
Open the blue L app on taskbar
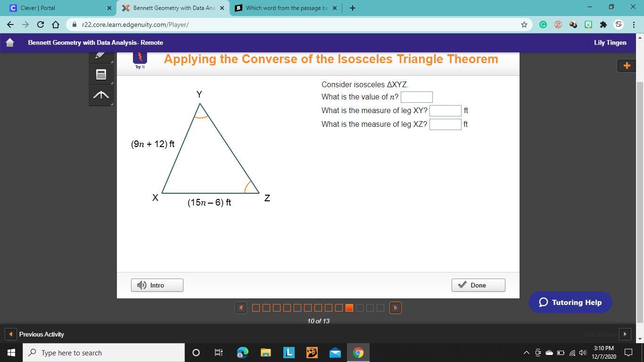point(289,353)
